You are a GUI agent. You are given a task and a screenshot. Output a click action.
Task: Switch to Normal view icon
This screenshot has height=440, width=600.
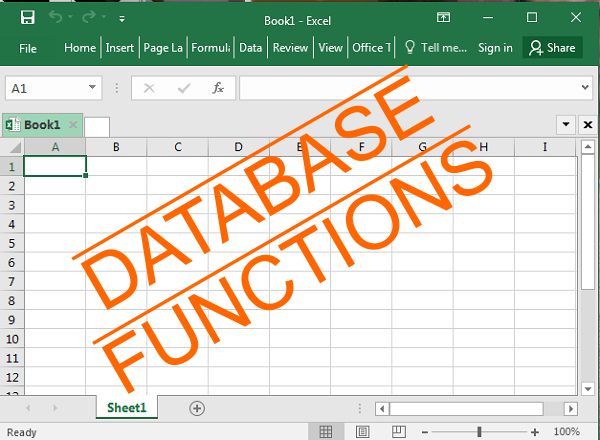326,432
